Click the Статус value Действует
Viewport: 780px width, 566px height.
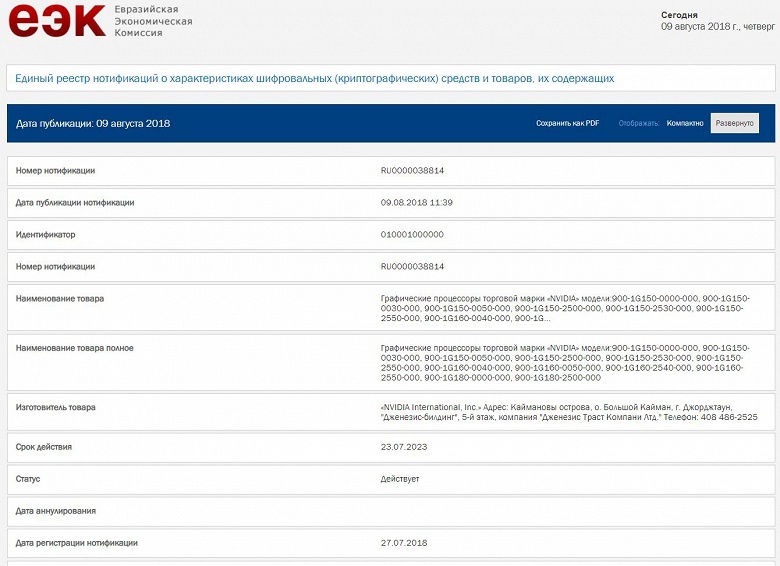(x=400, y=479)
